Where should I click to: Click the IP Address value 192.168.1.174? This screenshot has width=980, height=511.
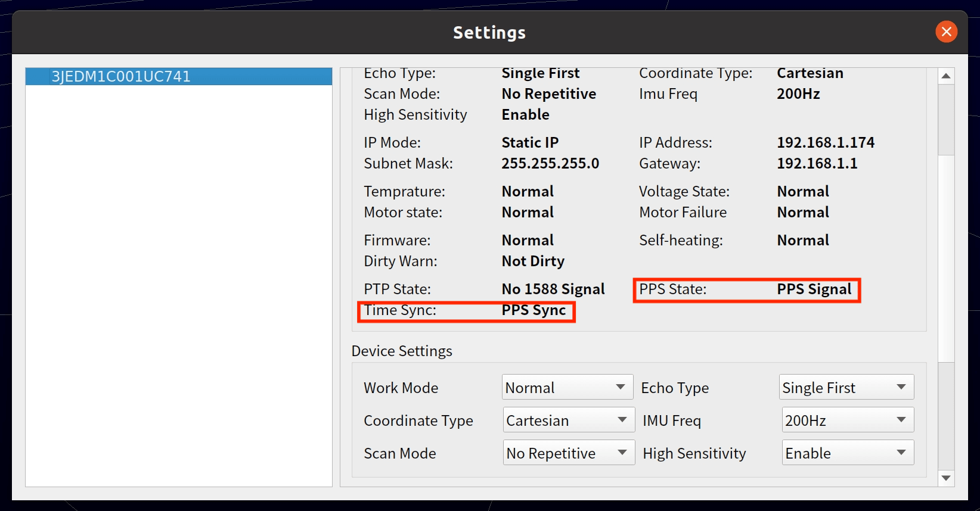click(x=825, y=142)
